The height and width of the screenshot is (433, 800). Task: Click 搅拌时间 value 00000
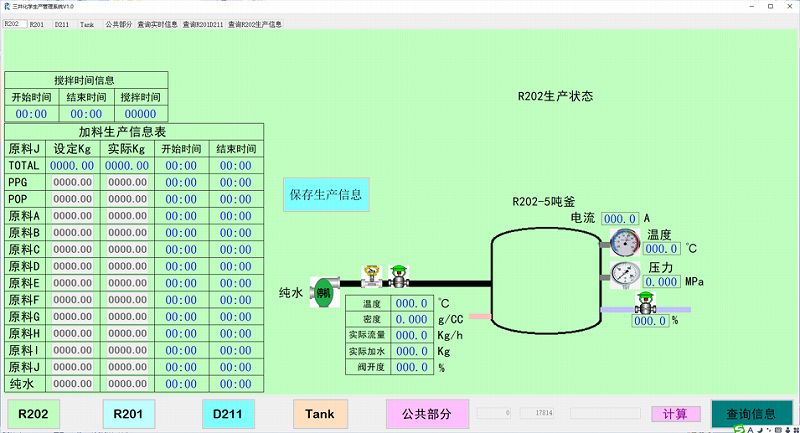click(x=140, y=114)
